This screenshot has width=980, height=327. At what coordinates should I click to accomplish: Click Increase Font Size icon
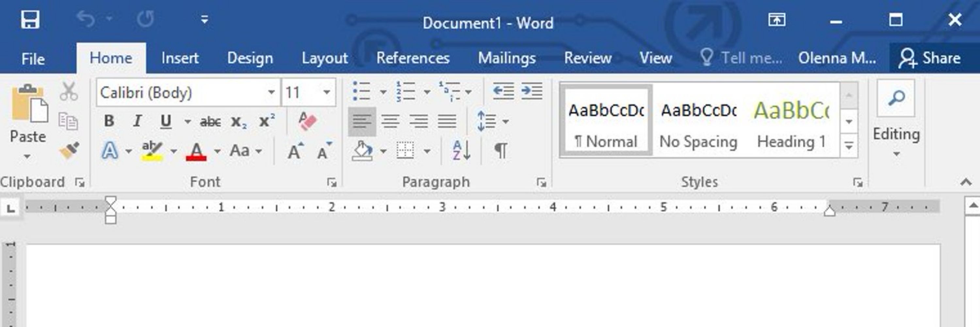[x=296, y=151]
